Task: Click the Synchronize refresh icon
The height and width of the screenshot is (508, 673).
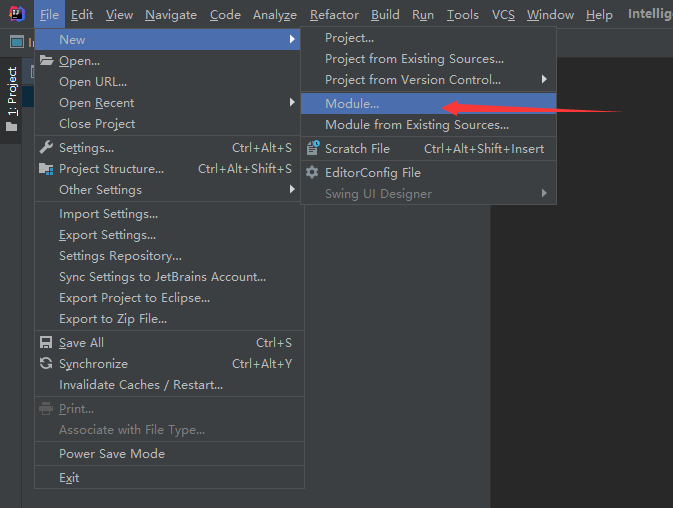Action: click(46, 364)
